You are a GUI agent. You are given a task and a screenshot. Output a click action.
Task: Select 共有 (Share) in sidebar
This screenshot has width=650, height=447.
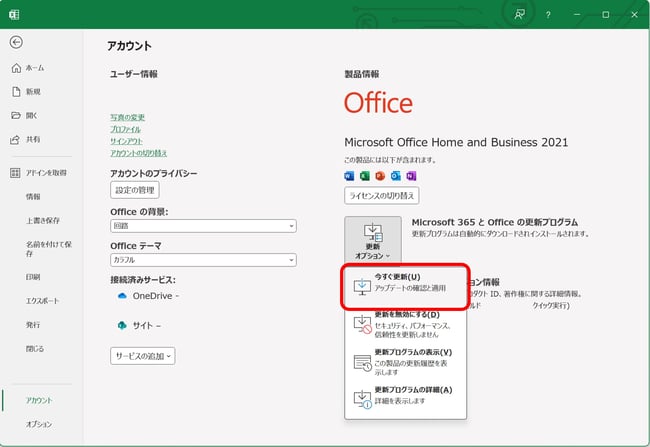33,139
